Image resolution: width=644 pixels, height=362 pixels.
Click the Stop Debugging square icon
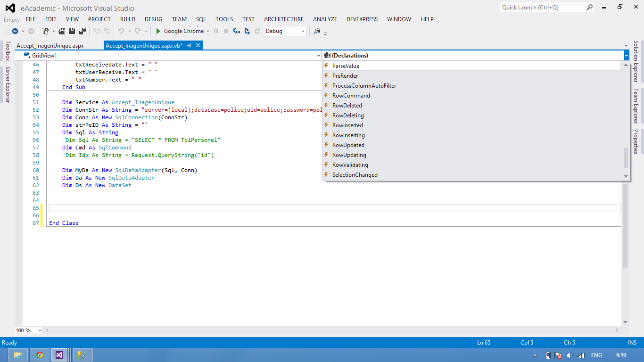point(226,31)
